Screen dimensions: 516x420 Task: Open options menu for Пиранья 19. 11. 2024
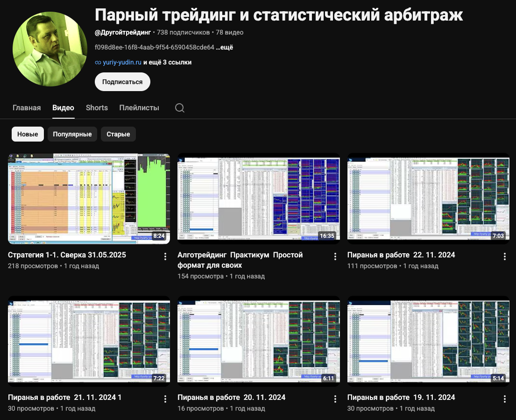(504, 399)
